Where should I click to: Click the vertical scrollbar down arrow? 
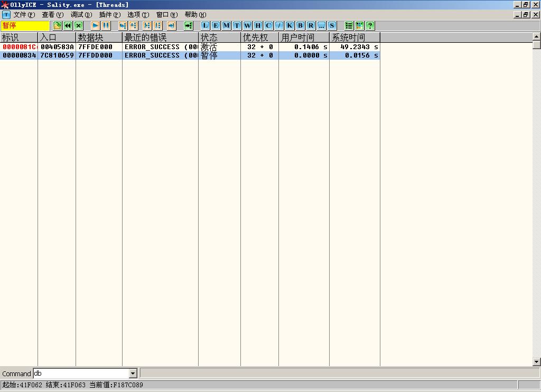(x=536, y=362)
